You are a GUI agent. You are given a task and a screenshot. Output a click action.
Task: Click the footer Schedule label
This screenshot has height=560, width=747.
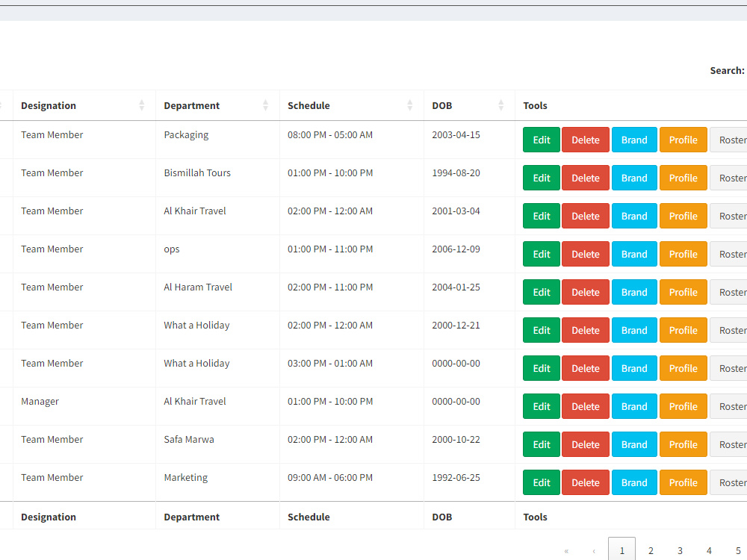point(309,517)
